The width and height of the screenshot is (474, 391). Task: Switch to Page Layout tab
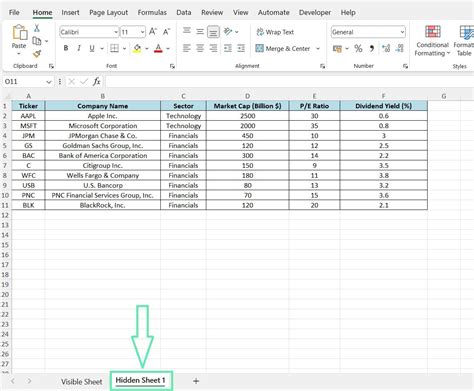[108, 13]
